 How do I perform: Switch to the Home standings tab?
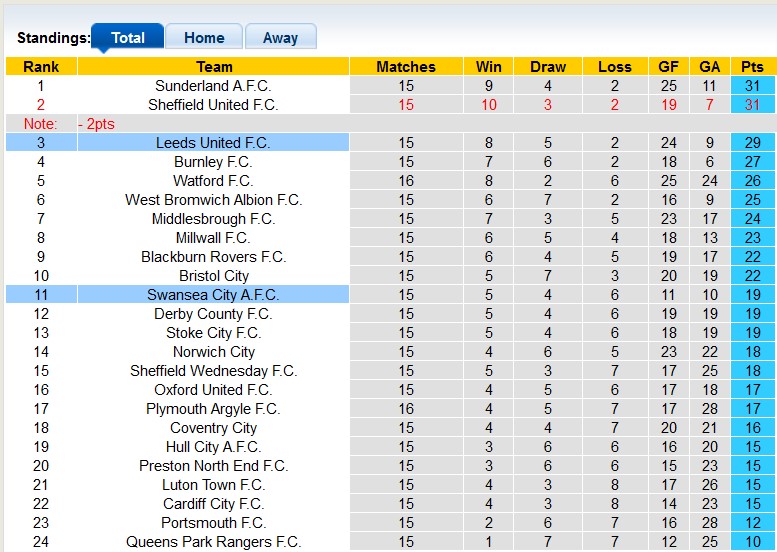point(204,38)
